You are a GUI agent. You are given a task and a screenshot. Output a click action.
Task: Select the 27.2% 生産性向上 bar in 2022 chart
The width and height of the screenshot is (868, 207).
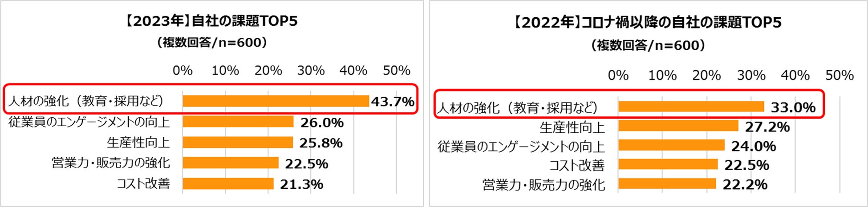[x=678, y=126]
